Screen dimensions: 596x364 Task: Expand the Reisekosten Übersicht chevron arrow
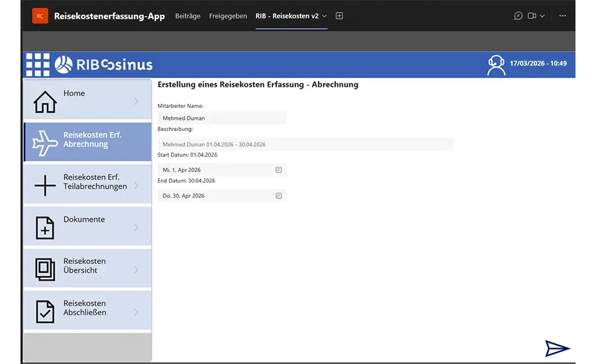pos(136,270)
